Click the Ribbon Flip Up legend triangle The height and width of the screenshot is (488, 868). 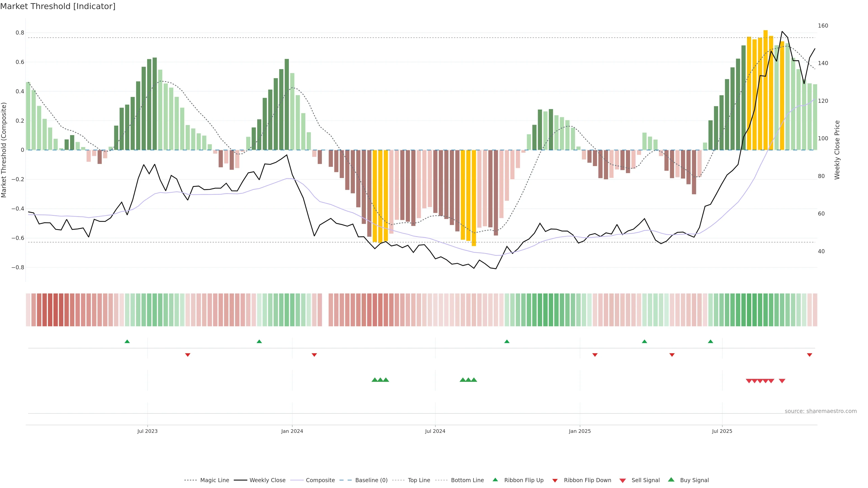pos(495,480)
